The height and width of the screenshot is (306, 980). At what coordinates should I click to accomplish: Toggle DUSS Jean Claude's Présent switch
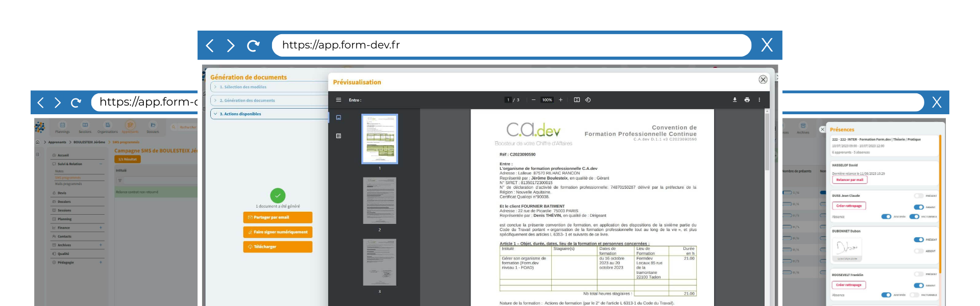(918, 196)
